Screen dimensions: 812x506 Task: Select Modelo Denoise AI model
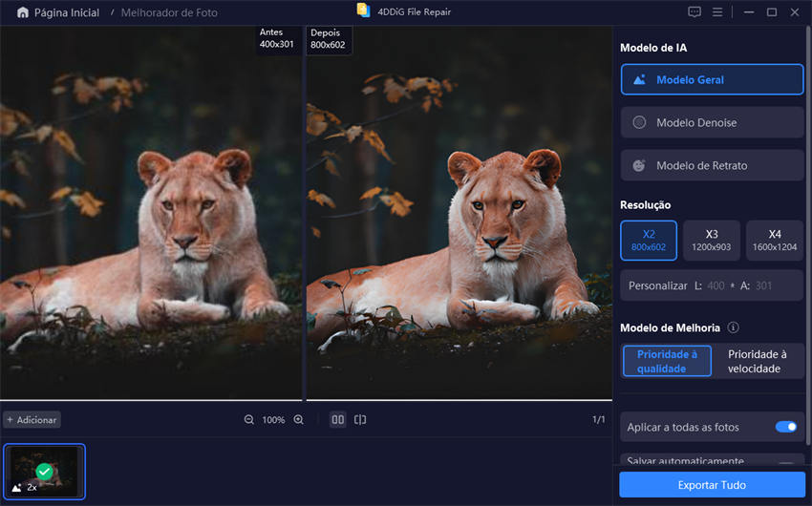[x=712, y=122]
